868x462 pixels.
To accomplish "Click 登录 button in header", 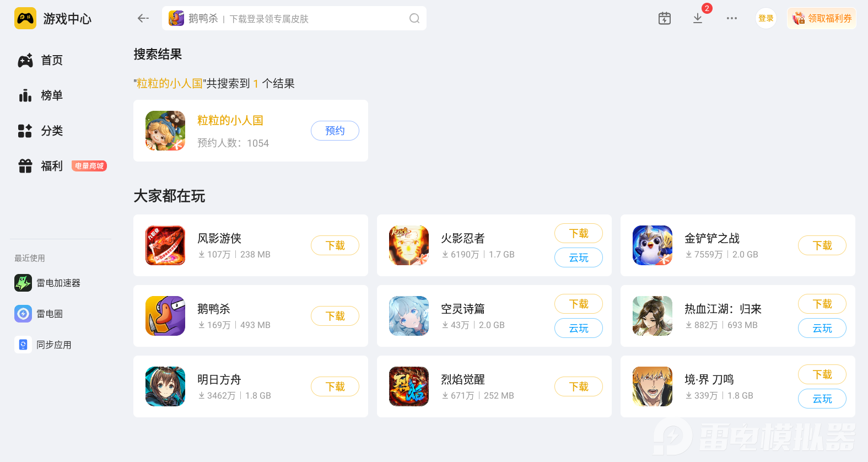I will pos(766,18).
